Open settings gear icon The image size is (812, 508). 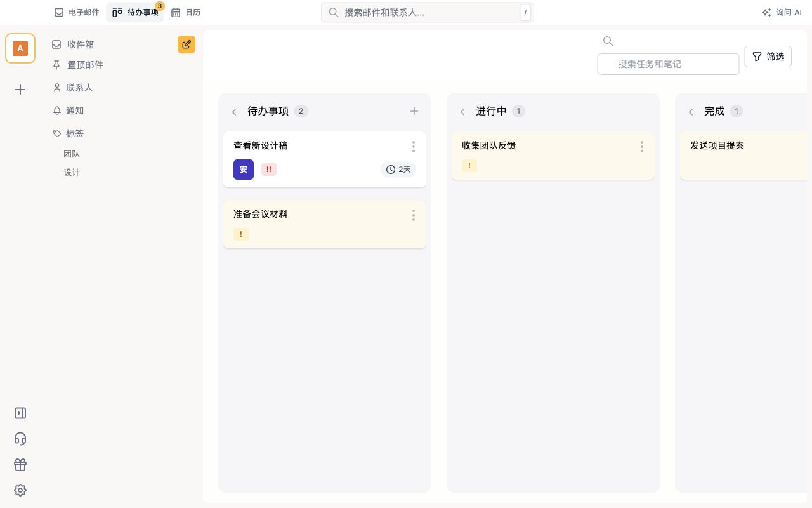point(20,490)
